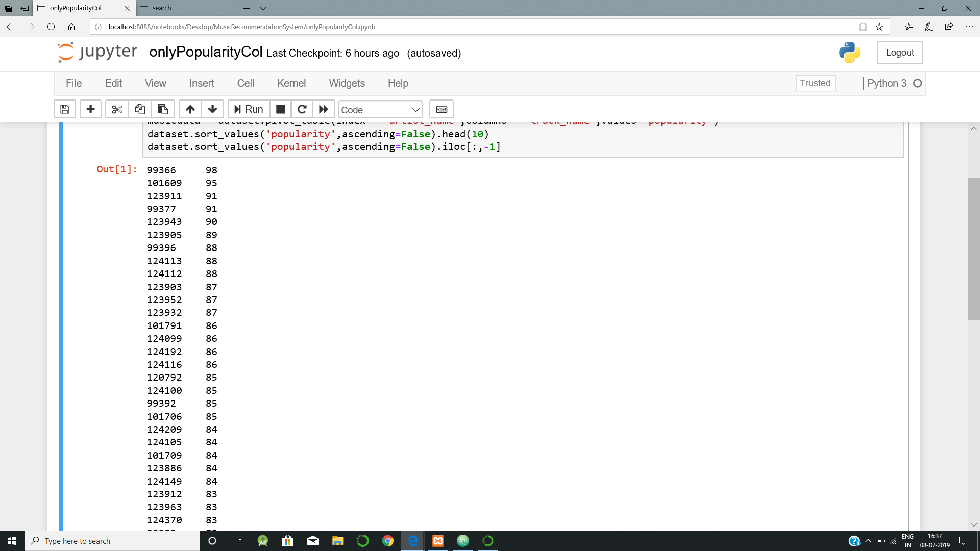Click the Jupyter logo

click(x=97, y=52)
